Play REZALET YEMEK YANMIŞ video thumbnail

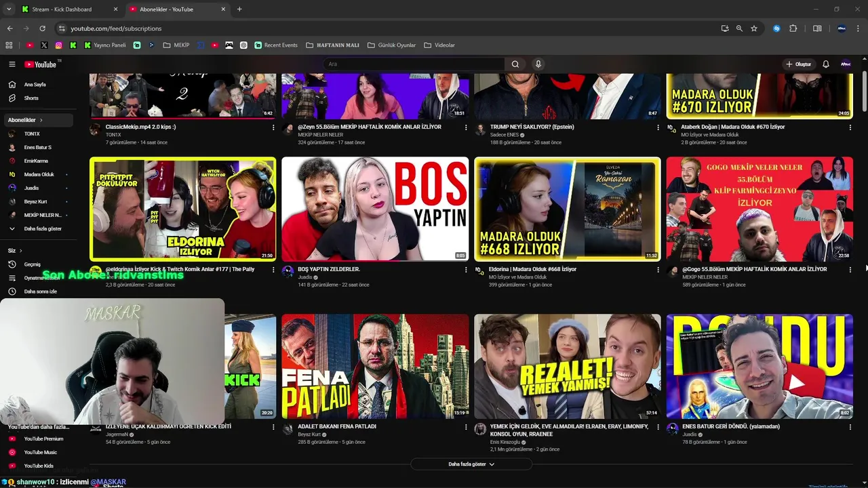point(568,367)
